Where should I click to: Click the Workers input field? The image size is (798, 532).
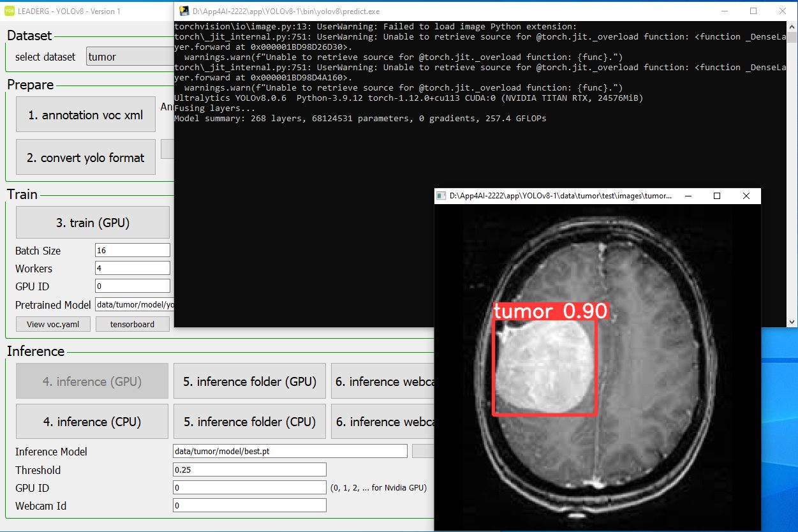coord(133,269)
